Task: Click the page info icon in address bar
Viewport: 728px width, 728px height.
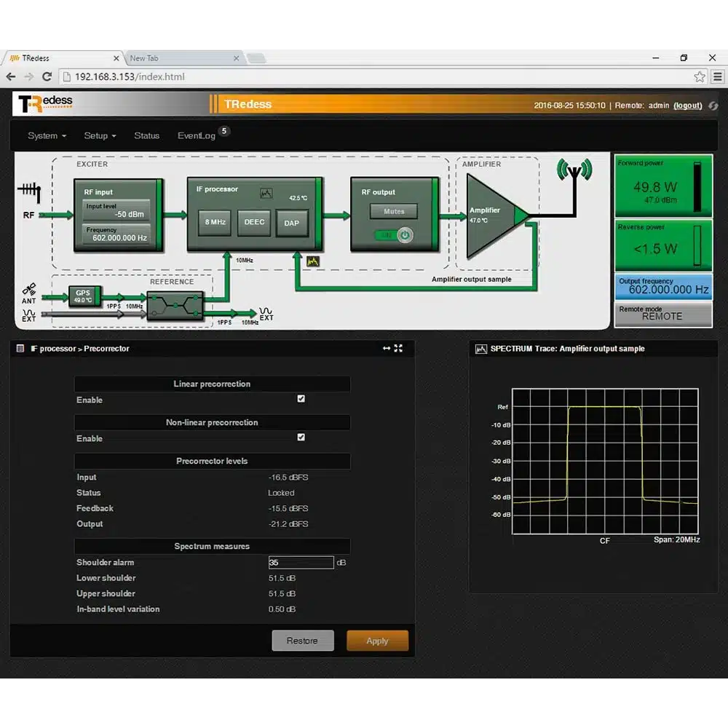Action: 67,76
